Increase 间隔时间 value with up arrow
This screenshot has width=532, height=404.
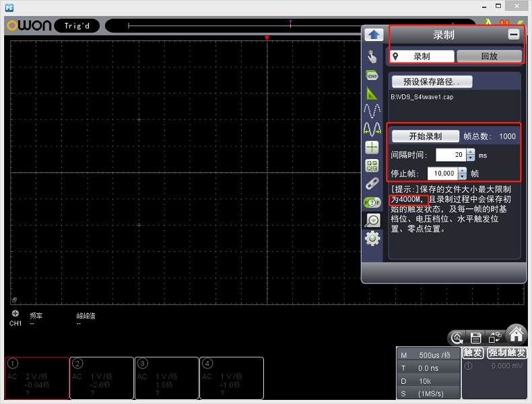coord(471,151)
